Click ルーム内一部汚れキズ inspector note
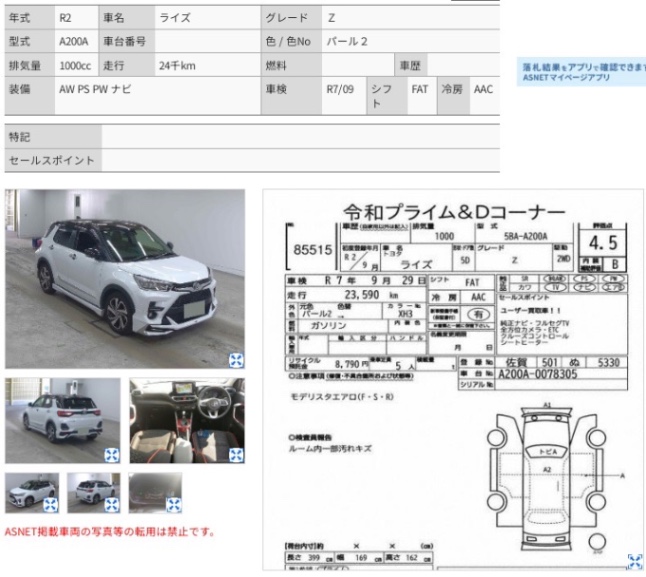646x577 pixels. [330, 449]
